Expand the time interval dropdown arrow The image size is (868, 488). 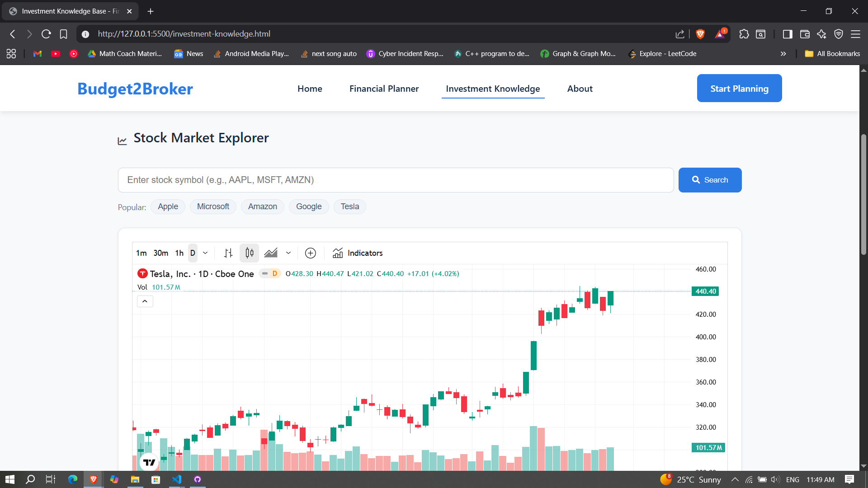(x=205, y=253)
